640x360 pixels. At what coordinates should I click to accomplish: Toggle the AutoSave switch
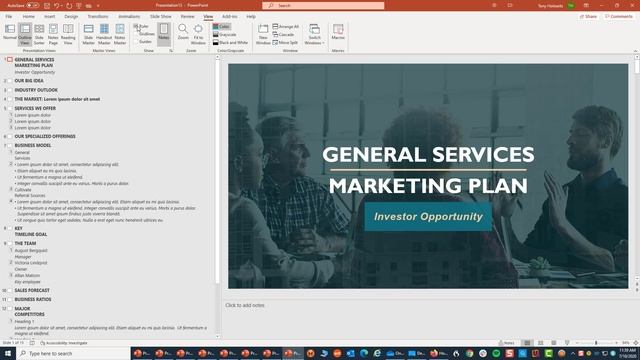[32, 6]
